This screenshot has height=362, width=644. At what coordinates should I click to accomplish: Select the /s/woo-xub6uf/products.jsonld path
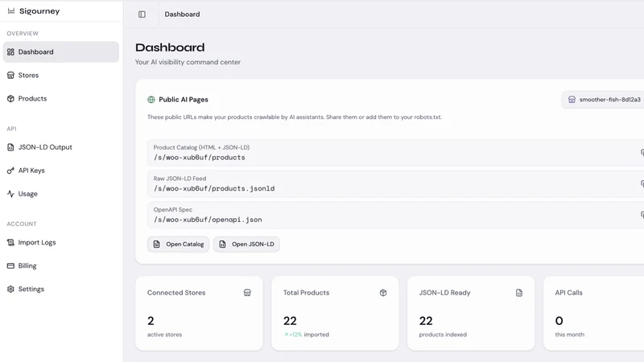214,188
